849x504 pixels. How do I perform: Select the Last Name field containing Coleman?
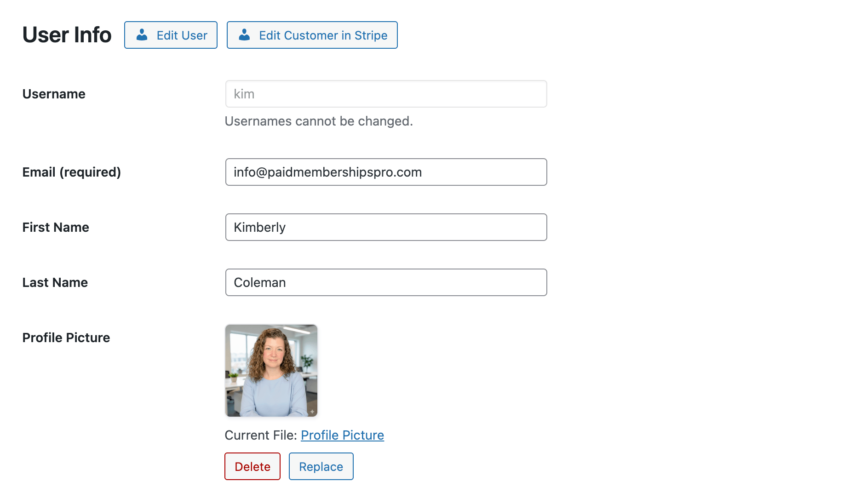pyautogui.click(x=385, y=282)
